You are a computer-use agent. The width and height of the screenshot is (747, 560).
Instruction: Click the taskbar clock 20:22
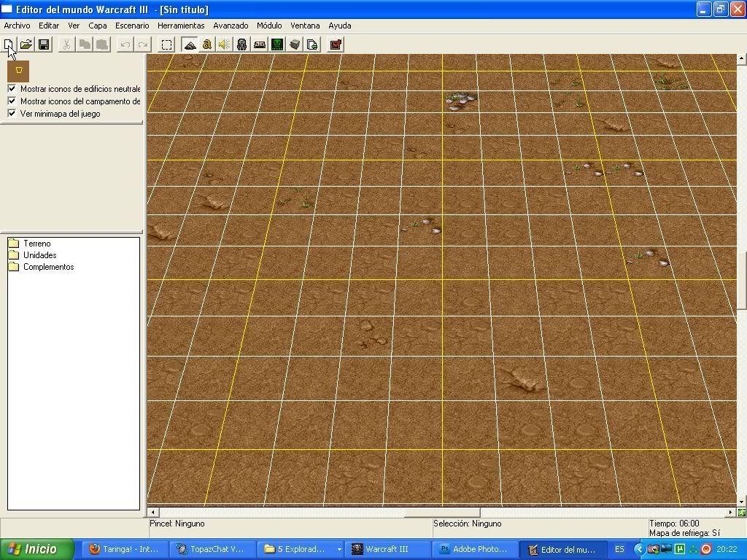(727, 549)
